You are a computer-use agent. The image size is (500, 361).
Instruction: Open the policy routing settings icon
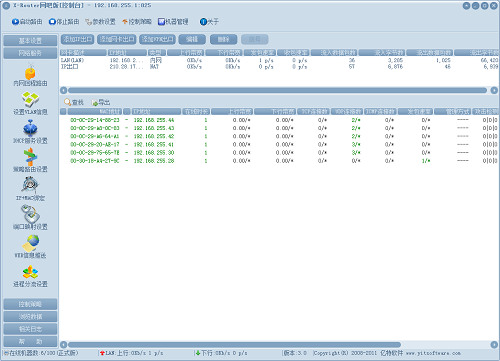[30, 157]
